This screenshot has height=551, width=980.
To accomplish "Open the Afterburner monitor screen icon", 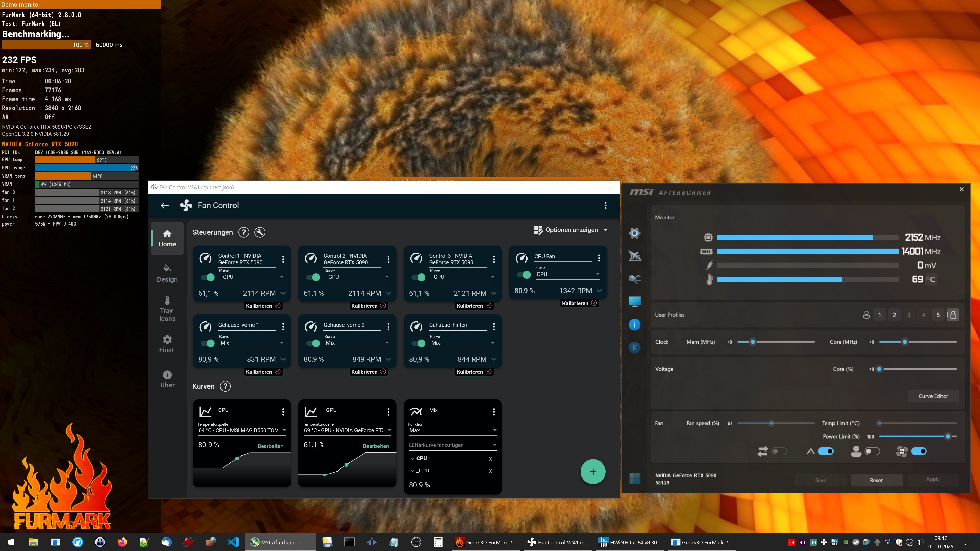I will pos(634,302).
